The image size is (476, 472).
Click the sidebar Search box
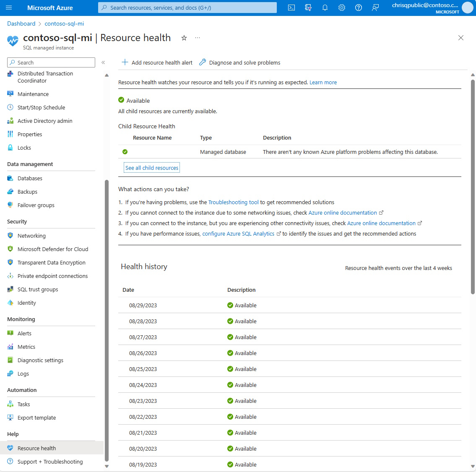coord(50,62)
